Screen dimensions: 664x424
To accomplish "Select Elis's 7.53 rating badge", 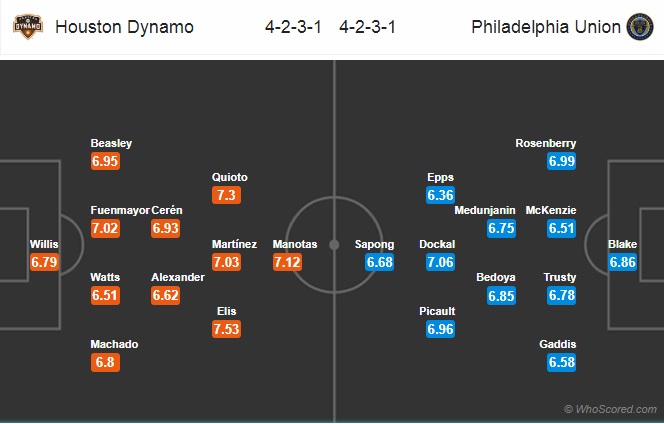I will [227, 329].
